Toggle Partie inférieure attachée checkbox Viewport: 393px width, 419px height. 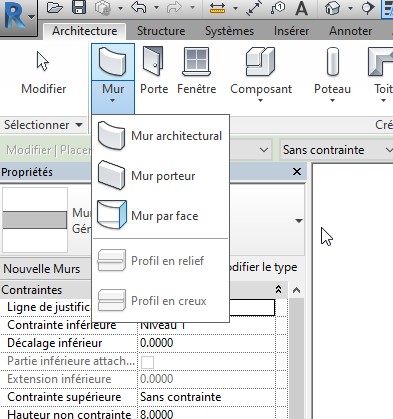point(147,362)
